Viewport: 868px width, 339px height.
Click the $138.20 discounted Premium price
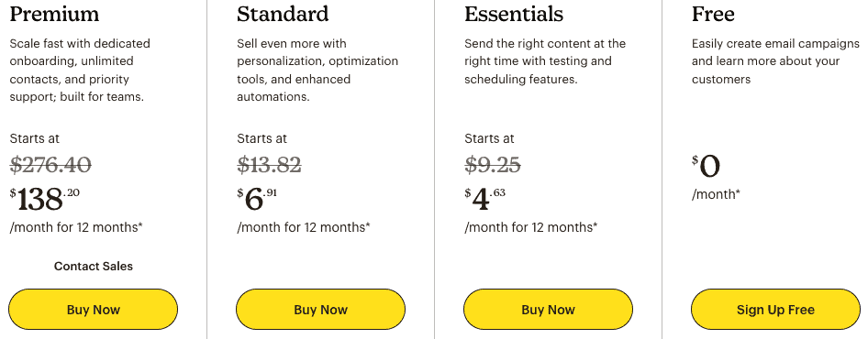(44, 199)
